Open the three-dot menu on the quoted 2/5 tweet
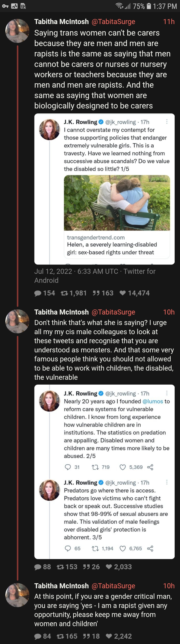This screenshot has width=180, height=644. tap(167, 393)
